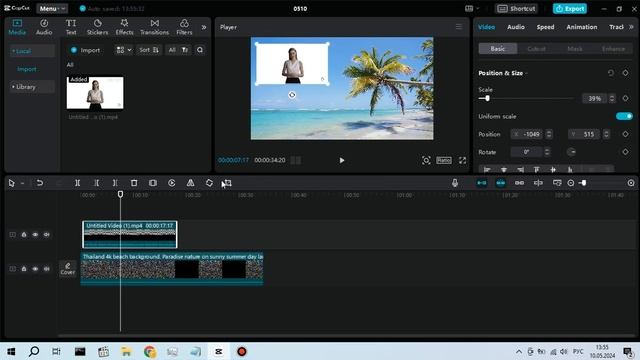640x360 pixels.
Task: Open the Effects panel
Action: click(x=124, y=27)
